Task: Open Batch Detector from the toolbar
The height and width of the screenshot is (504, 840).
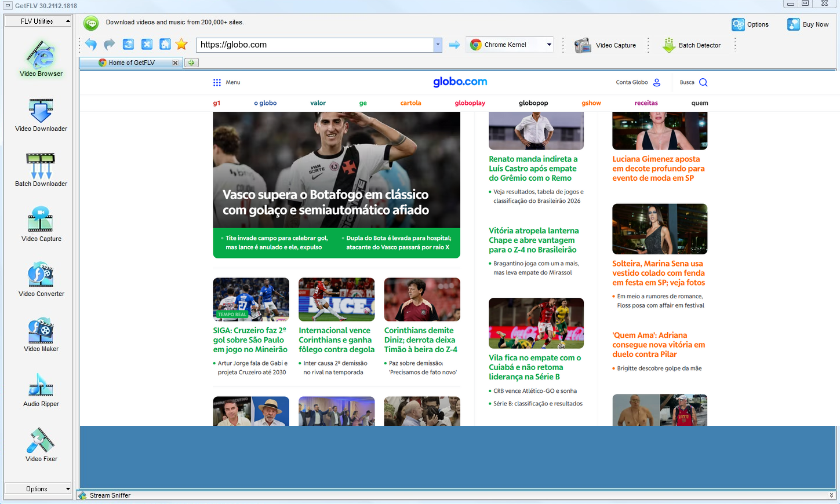Action: 692,45
